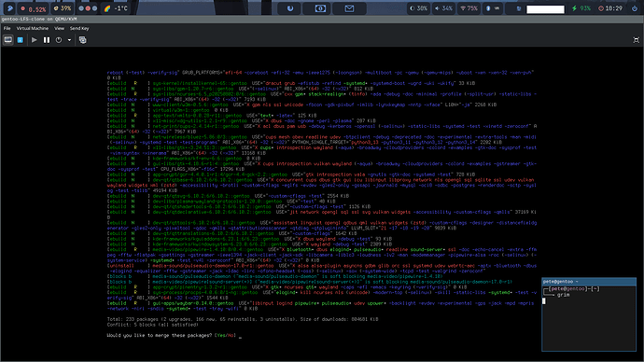Screen dimensions: 644x362
Task: Click the tray icon beside white box
Action: (x=519, y=8)
